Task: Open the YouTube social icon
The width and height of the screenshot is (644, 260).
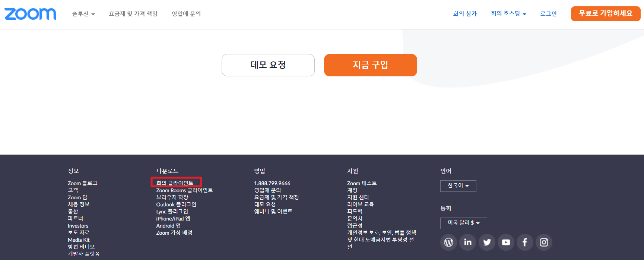Action: click(x=506, y=242)
